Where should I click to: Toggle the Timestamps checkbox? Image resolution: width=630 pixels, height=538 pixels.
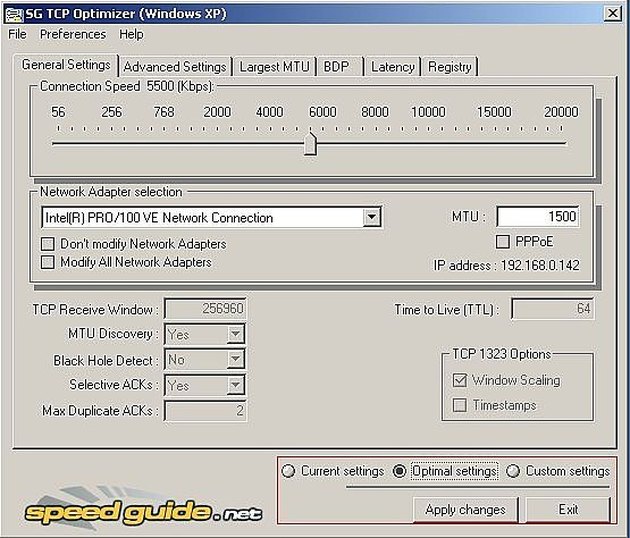pos(460,405)
